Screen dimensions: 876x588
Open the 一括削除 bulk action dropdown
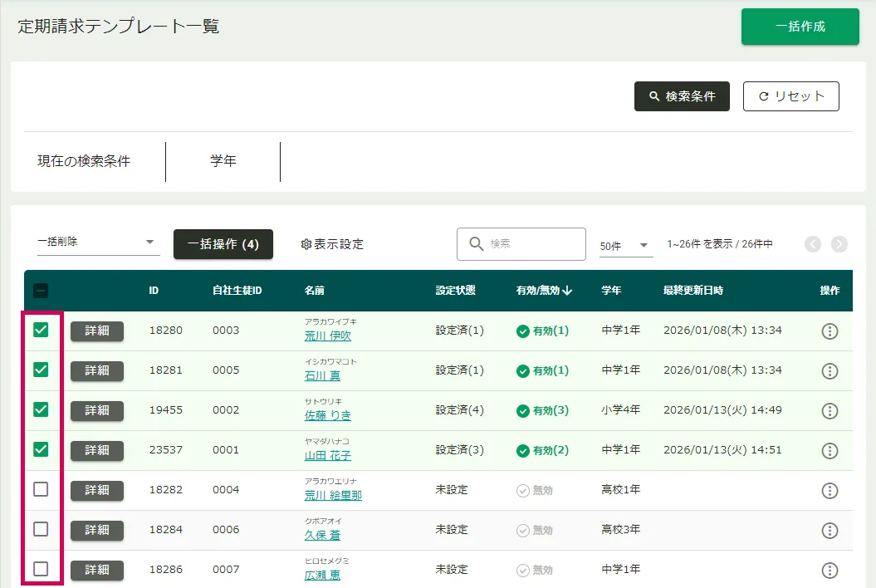tap(98, 243)
